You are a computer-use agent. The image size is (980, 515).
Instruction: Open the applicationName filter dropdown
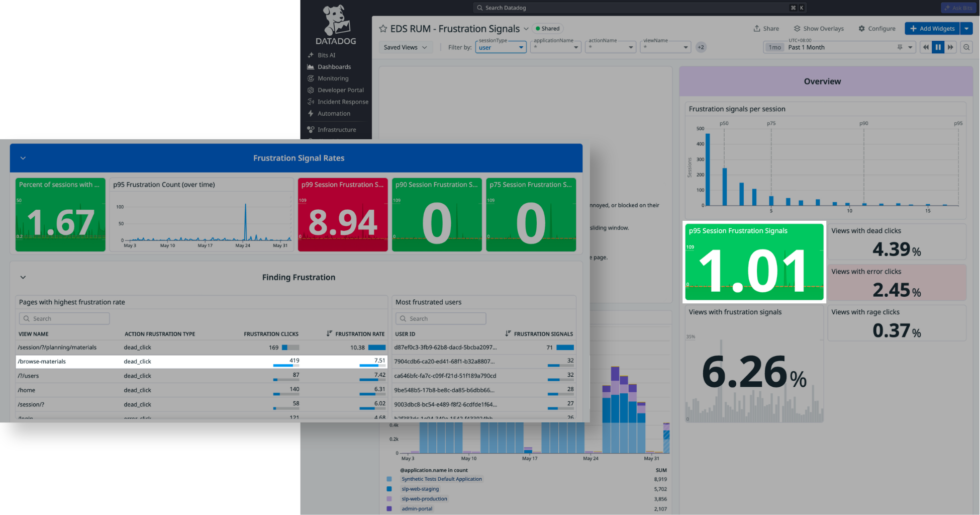[x=556, y=47]
